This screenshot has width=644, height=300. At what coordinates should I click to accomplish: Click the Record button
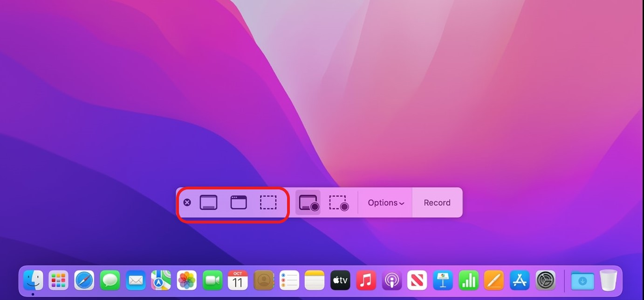click(x=437, y=203)
